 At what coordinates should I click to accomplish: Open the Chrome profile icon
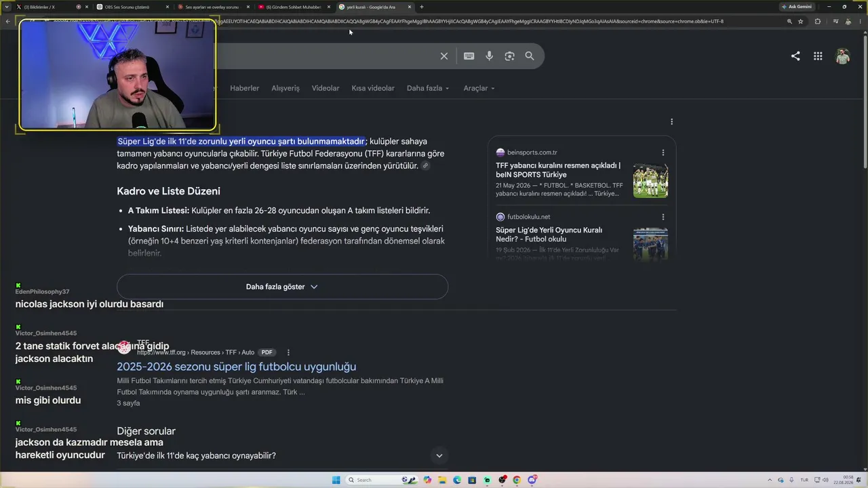tap(848, 21)
